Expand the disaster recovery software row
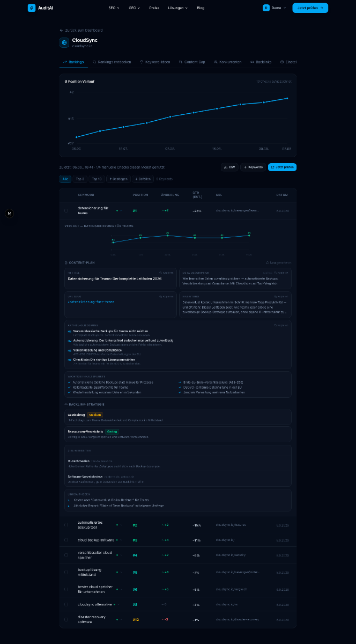 [121, 619]
